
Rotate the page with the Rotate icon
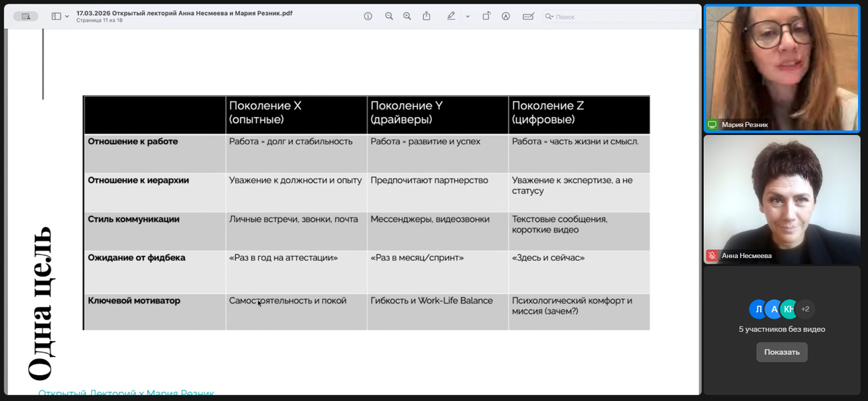[x=486, y=16]
